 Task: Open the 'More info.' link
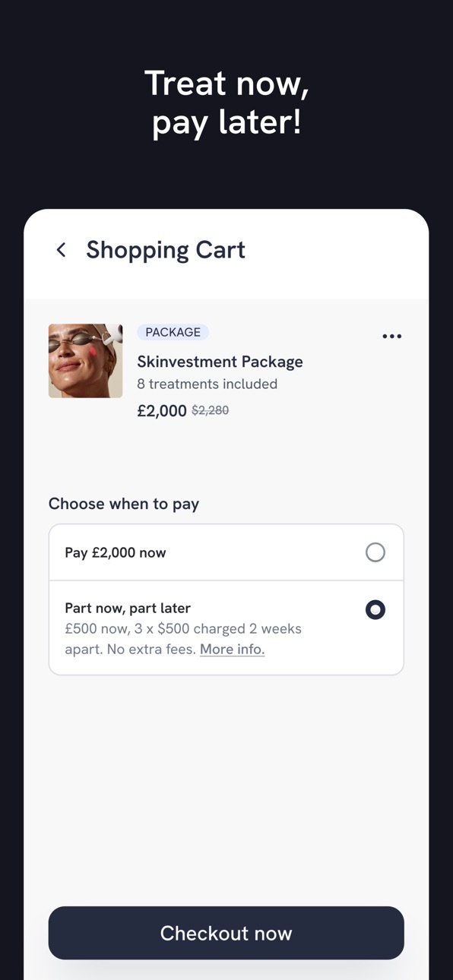click(233, 650)
